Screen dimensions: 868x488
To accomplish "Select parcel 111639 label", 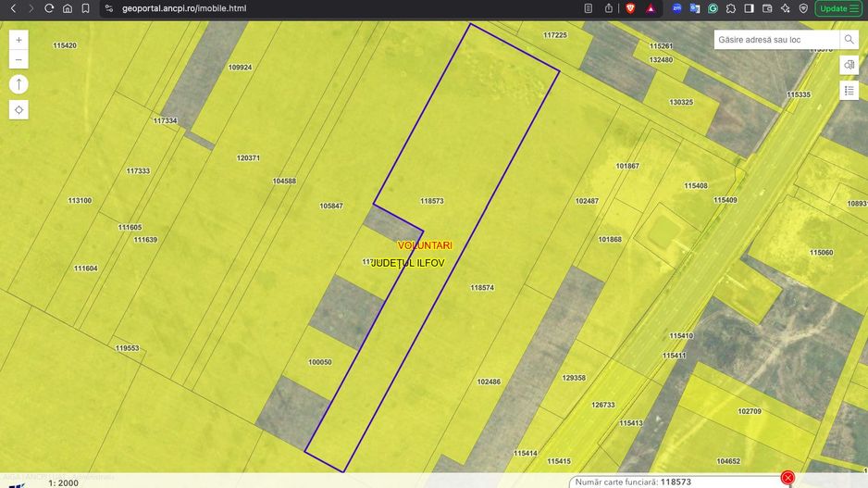I will (145, 240).
